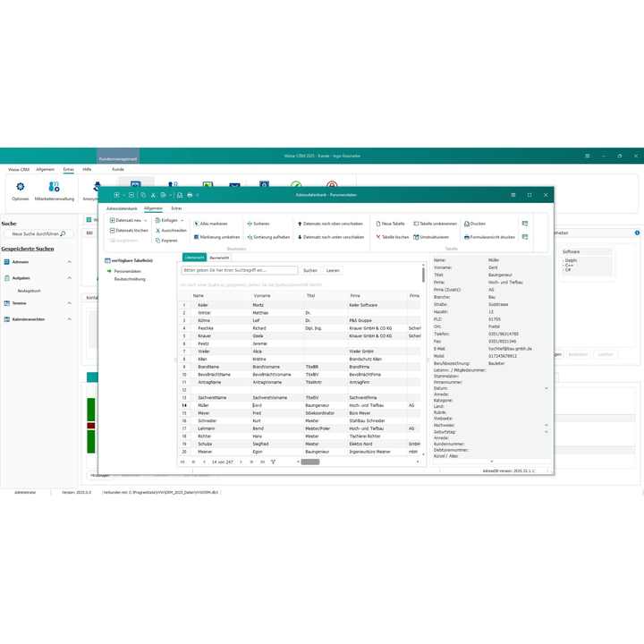Switch to Allgemein tab in Adressdatenbank window
The image size is (644, 644).
click(x=153, y=208)
